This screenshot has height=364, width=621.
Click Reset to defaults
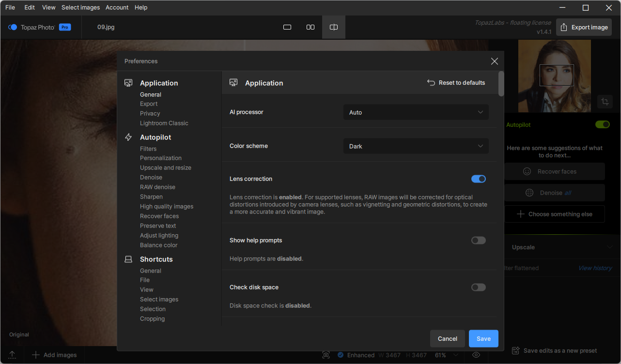click(456, 83)
